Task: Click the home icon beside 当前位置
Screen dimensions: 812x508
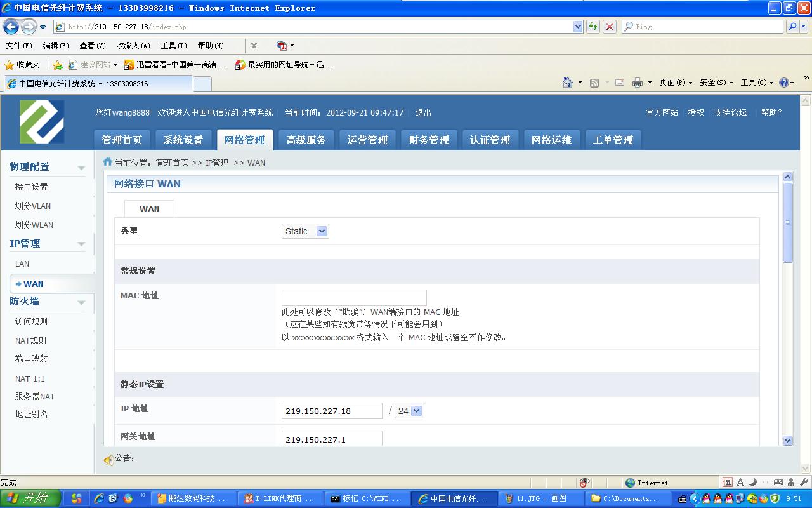Action: 107,162
